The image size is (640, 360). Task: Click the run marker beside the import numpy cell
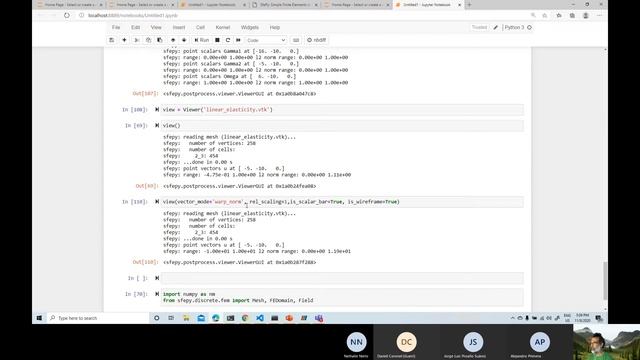(x=157, y=294)
